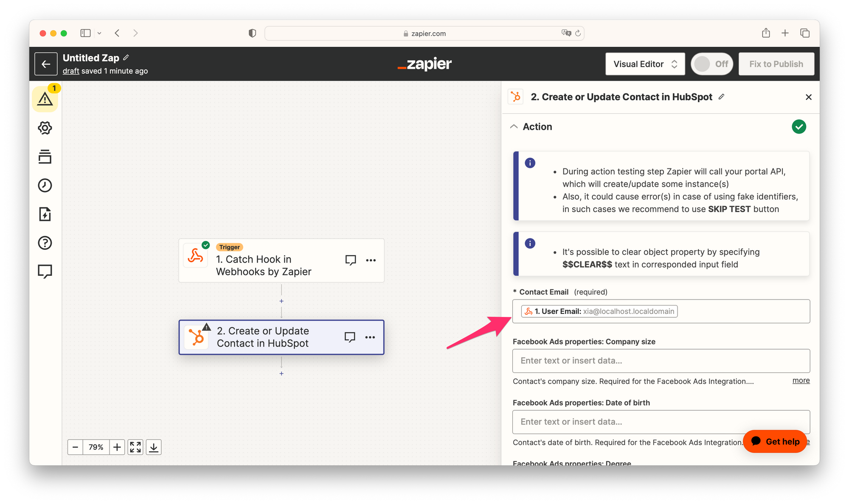Expand 'more' link for Company size description
The width and height of the screenshot is (849, 504).
(801, 381)
